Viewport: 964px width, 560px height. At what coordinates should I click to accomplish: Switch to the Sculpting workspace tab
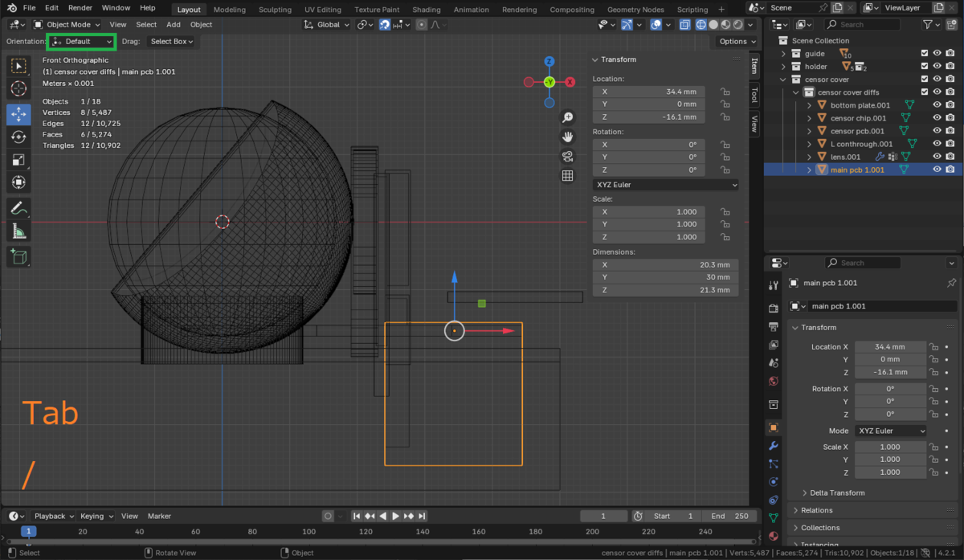pos(275,10)
